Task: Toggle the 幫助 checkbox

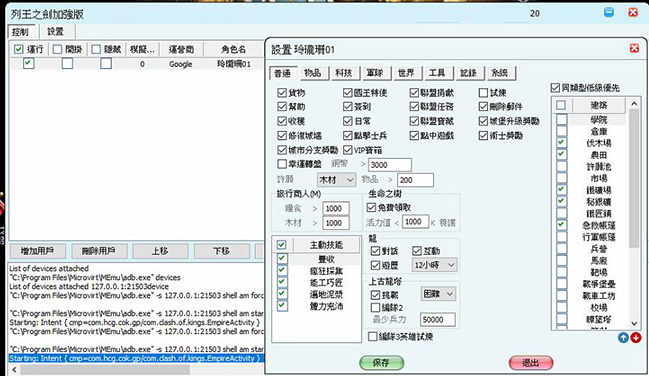Action: (x=282, y=107)
